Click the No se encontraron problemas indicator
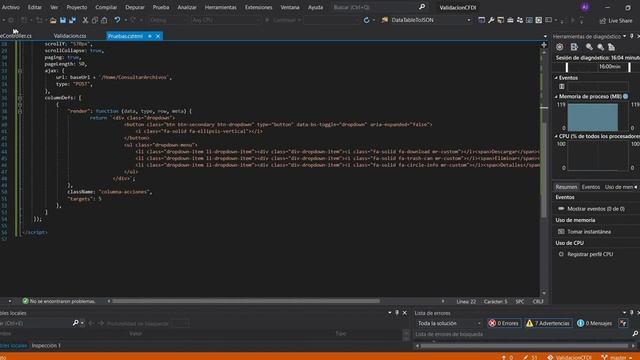 59,301
